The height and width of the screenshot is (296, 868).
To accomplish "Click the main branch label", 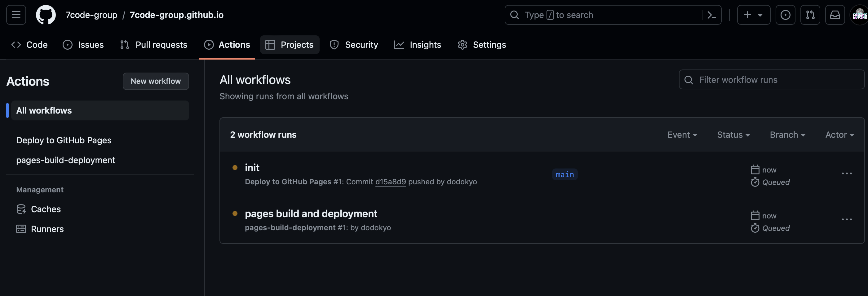I will [565, 174].
